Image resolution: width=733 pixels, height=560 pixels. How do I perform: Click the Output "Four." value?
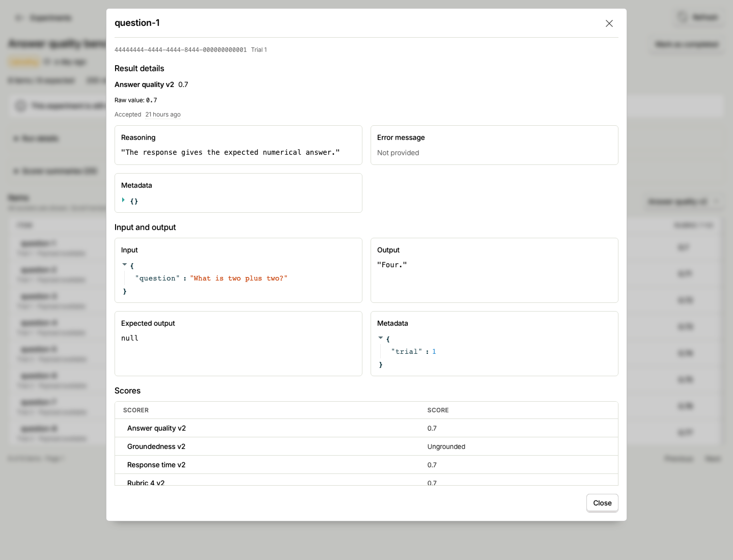click(392, 265)
